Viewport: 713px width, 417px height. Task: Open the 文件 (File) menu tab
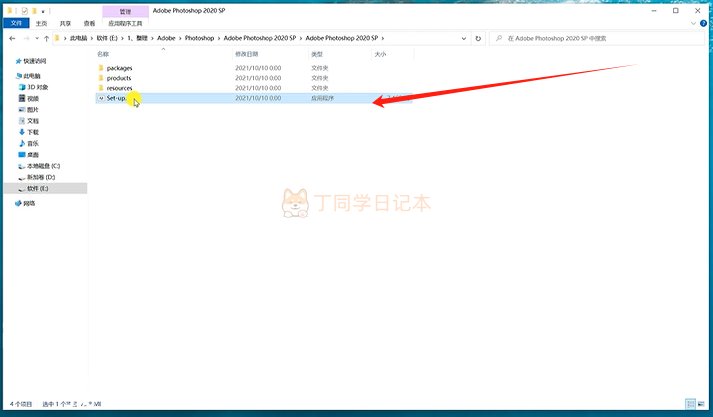[x=16, y=23]
